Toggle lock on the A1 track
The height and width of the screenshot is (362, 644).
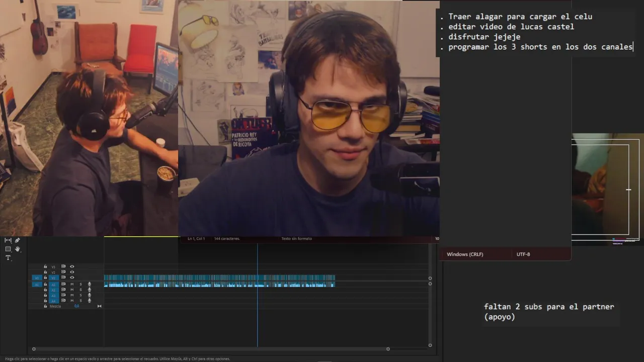45,284
